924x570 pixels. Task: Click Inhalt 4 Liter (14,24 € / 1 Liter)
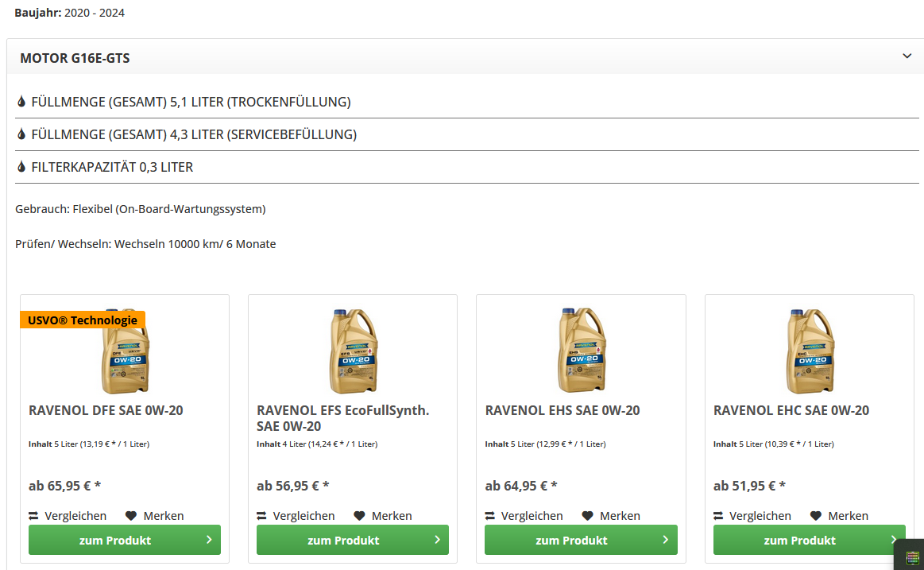(317, 444)
